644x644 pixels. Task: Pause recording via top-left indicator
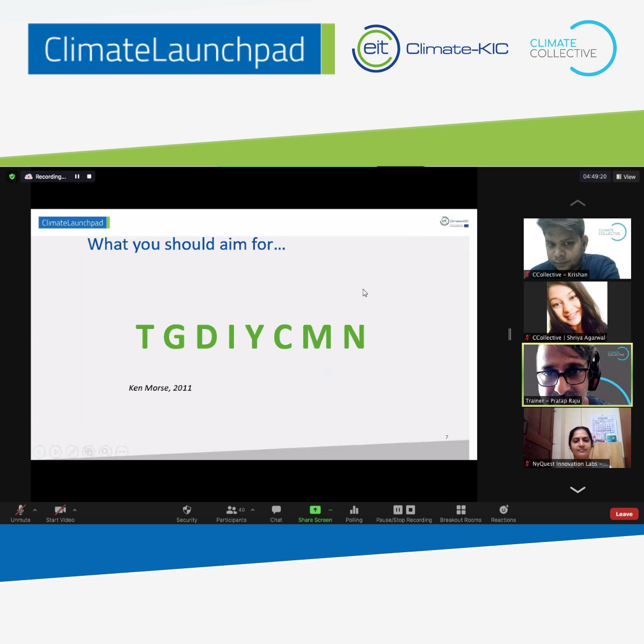[77, 177]
